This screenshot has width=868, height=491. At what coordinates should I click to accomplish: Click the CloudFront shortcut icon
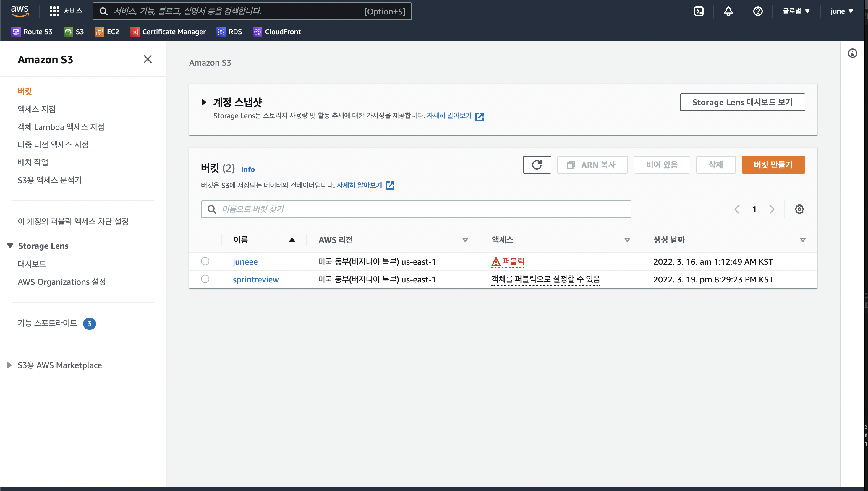258,32
